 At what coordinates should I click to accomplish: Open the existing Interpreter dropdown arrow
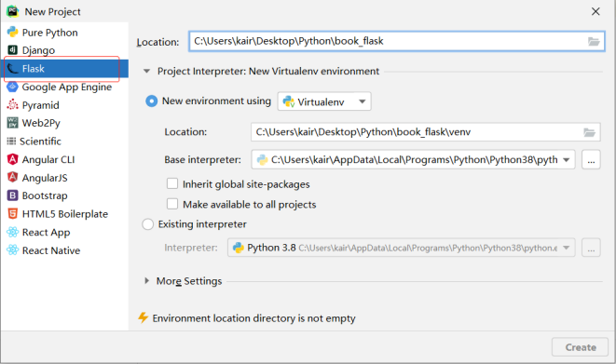pyautogui.click(x=567, y=248)
